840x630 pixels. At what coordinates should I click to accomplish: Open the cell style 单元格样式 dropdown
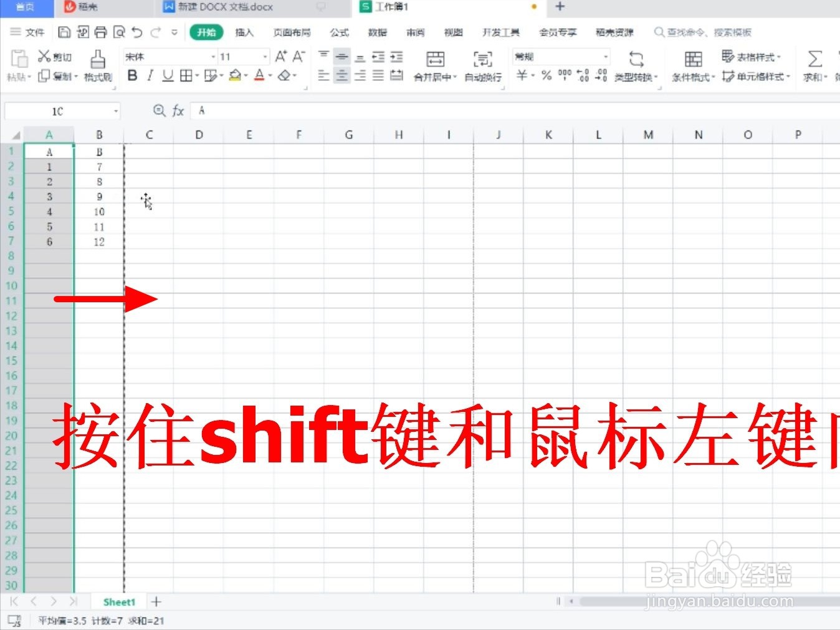pyautogui.click(x=756, y=77)
